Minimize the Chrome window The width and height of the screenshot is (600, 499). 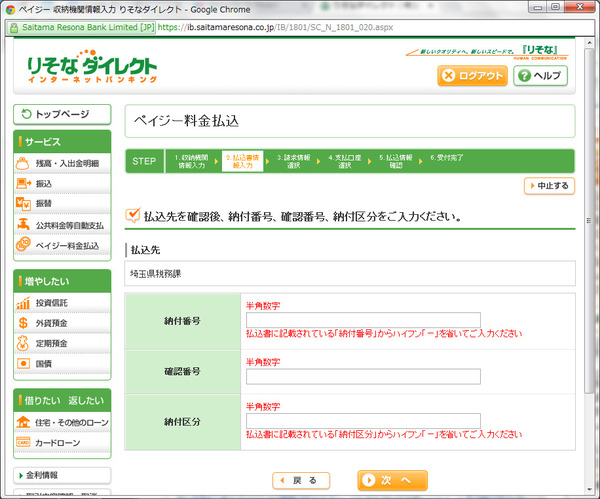tap(538, 7)
